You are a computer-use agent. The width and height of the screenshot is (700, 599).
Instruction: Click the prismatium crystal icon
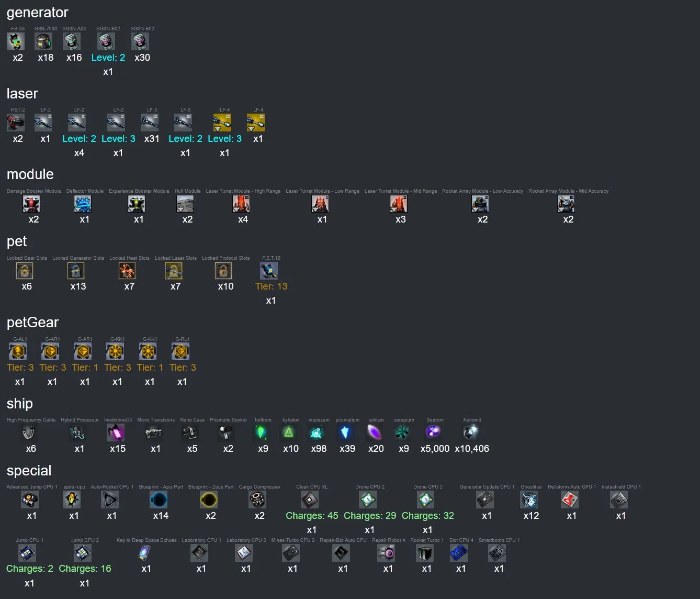[345, 432]
